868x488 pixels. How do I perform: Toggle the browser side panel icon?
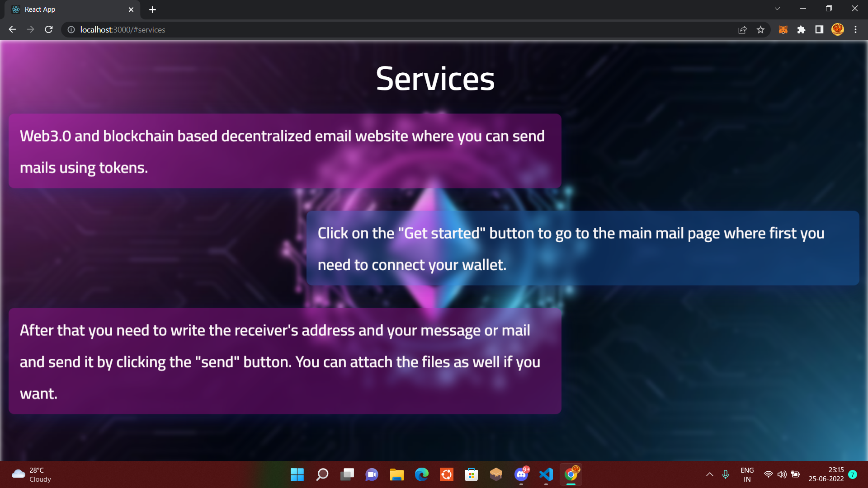(819, 30)
